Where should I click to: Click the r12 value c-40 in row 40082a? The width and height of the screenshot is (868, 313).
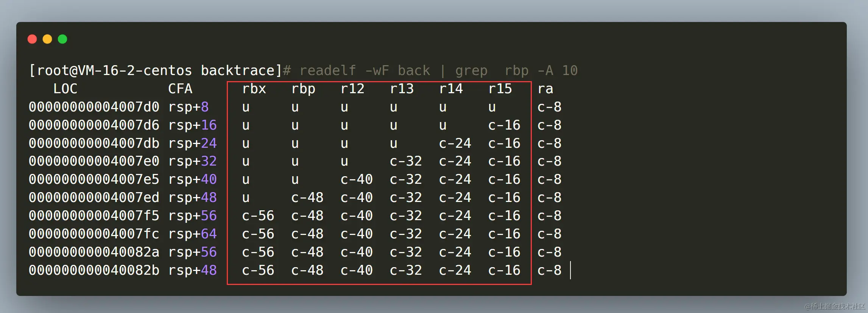tap(357, 252)
